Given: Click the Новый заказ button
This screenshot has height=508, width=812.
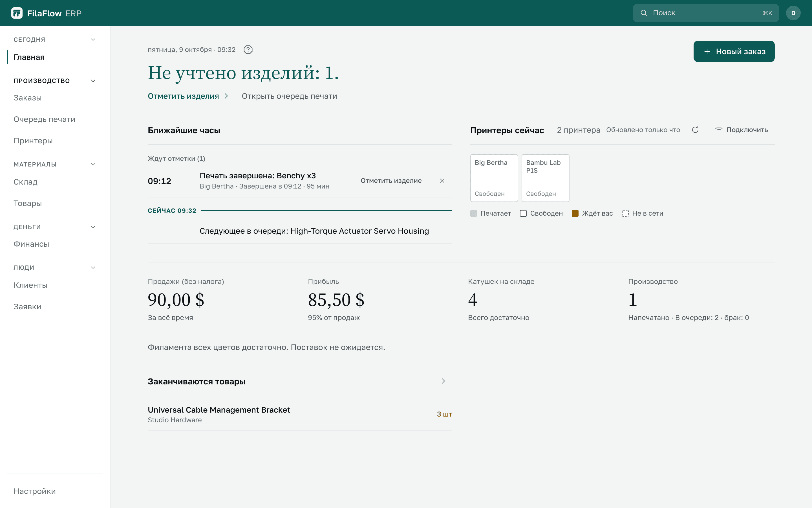Looking at the screenshot, I should [734, 51].
